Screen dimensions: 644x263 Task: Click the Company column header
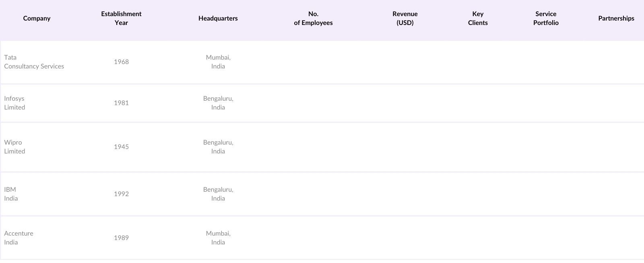pyautogui.click(x=37, y=19)
